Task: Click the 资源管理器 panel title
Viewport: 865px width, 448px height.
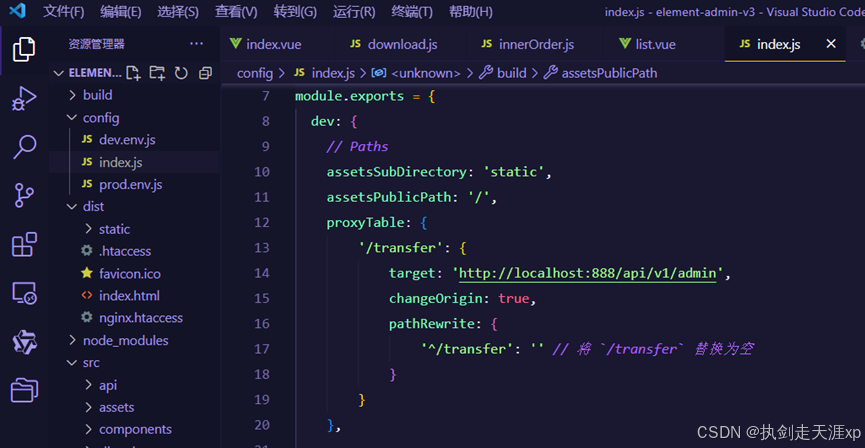Action: click(x=97, y=44)
